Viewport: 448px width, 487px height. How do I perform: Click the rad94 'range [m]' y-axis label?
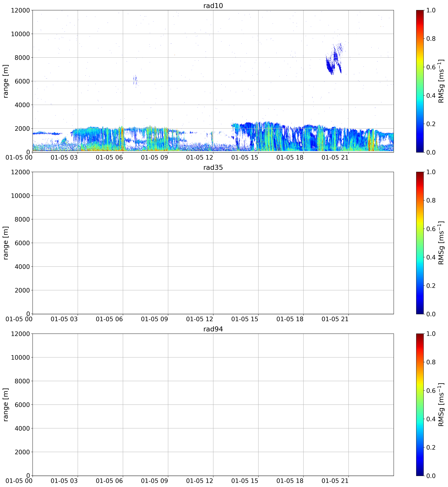click(x=6, y=405)
